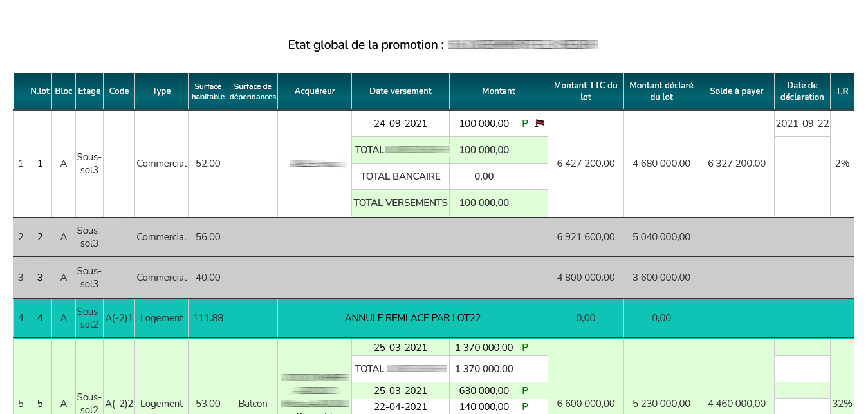This screenshot has height=414, width=868.
Task: Select the 4 800 000,00 amount for lot 3
Action: tap(586, 278)
